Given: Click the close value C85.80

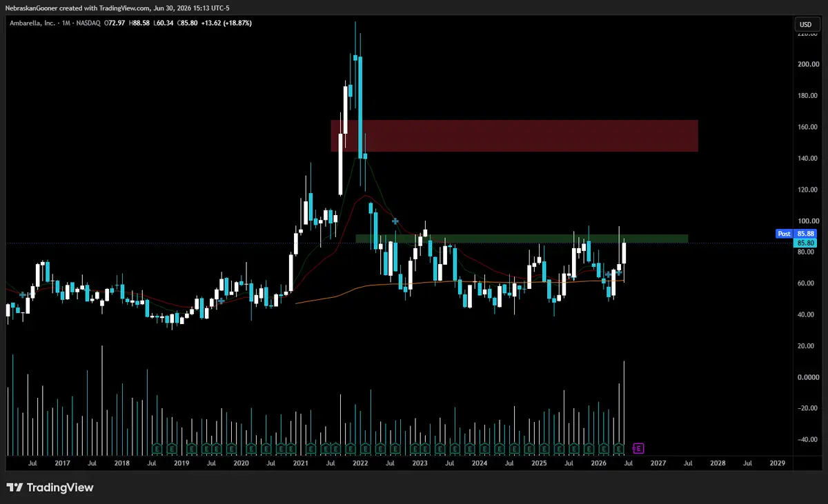Looking at the screenshot, I should pos(189,23).
